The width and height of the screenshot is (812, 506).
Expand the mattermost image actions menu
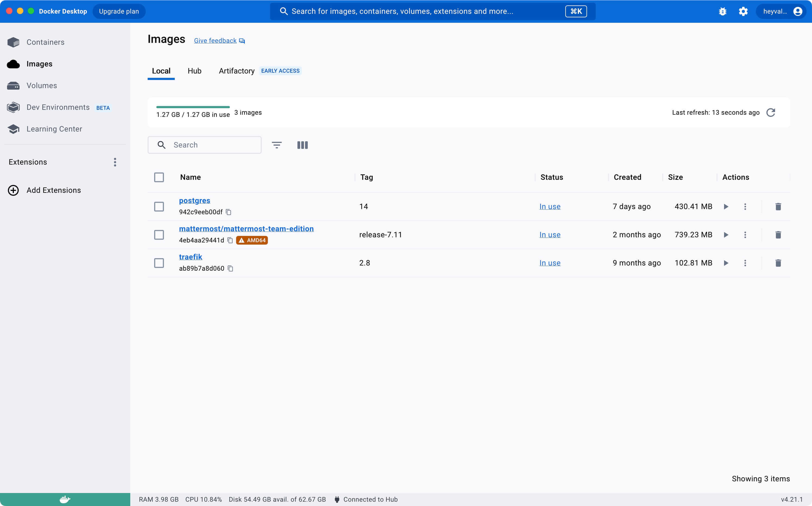746,234
